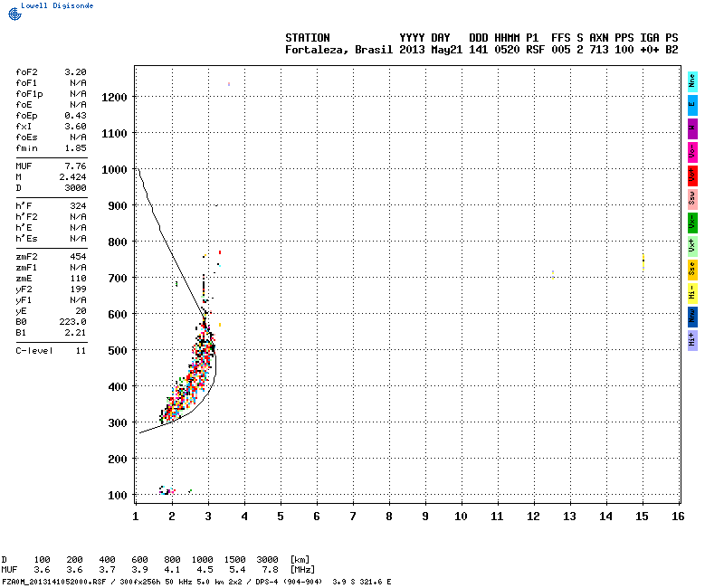The height and width of the screenshot is (588, 724).
Task: Click the bottom MUF table value 7.8
Action: [270, 570]
